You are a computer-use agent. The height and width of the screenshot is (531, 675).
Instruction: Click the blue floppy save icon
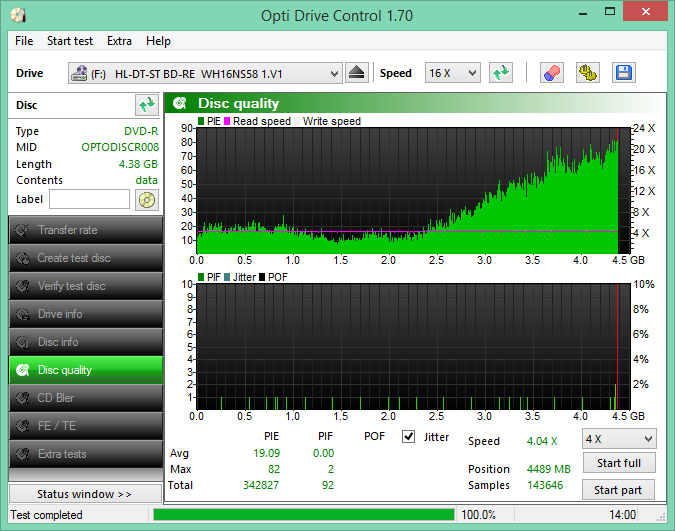pos(623,73)
